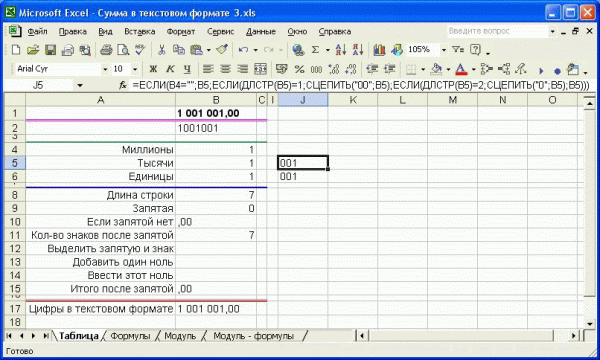Toggle Bold formatting button Ж
This screenshot has width=600, height=360.
pyautogui.click(x=153, y=69)
